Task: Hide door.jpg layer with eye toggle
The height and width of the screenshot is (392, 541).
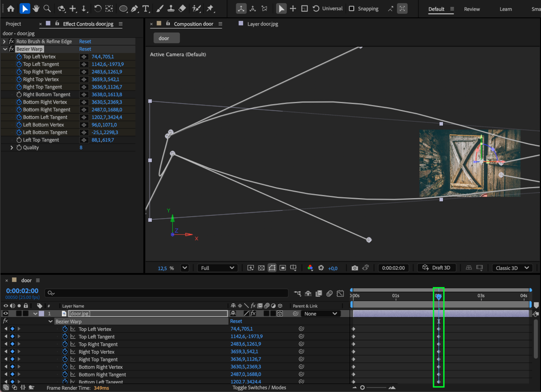Action: coord(5,313)
